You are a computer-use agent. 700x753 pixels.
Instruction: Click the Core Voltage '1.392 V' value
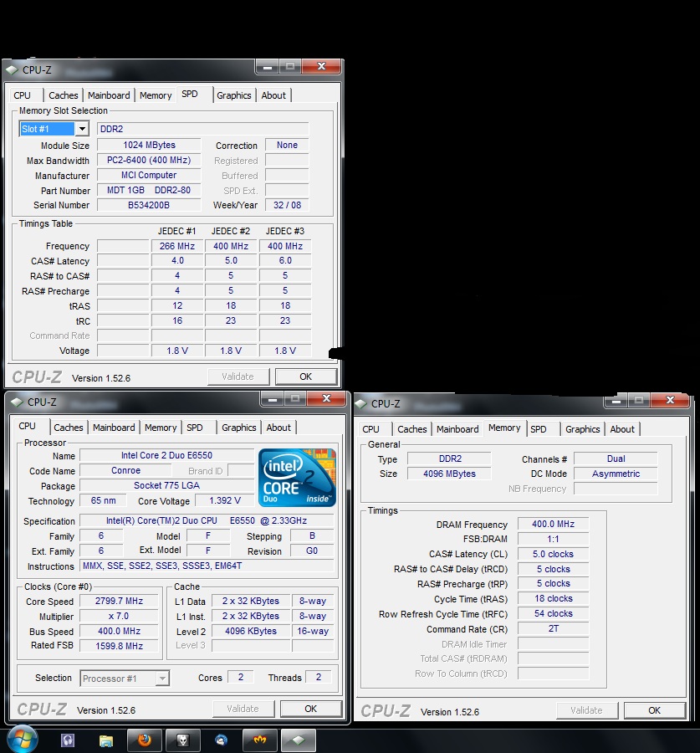click(225, 500)
